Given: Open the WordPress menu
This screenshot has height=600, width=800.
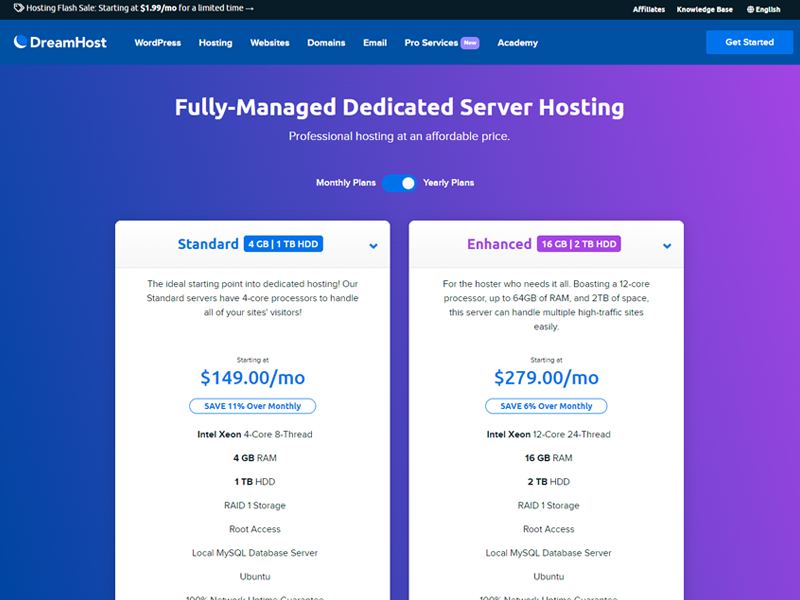Looking at the screenshot, I should (158, 43).
